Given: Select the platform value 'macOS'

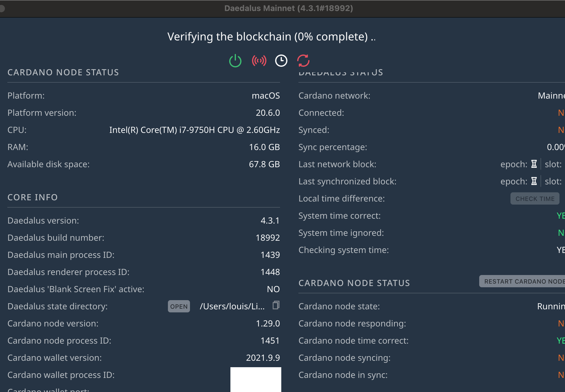Looking at the screenshot, I should [266, 96].
